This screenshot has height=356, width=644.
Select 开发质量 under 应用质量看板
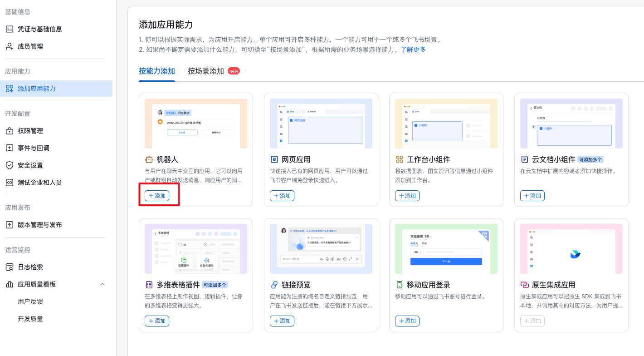(30, 319)
